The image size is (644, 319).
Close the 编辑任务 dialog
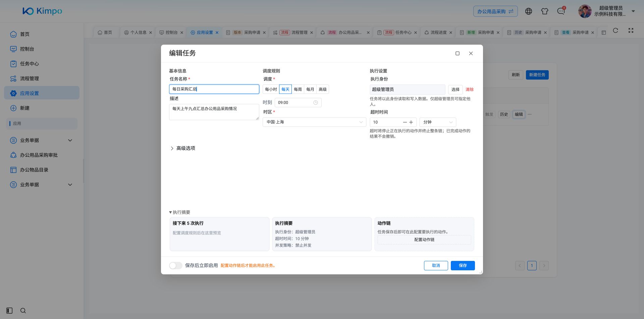click(x=471, y=53)
